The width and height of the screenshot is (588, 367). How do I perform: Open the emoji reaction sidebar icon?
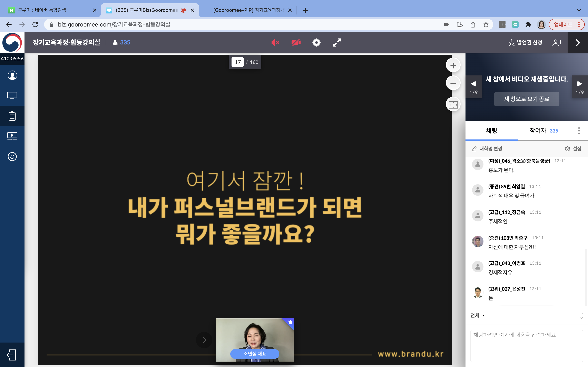(12, 157)
